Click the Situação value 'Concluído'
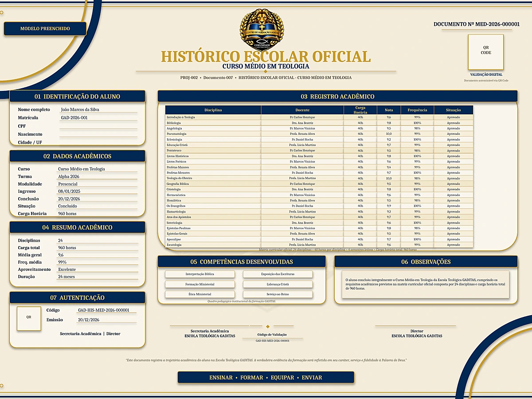 pyautogui.click(x=67, y=206)
